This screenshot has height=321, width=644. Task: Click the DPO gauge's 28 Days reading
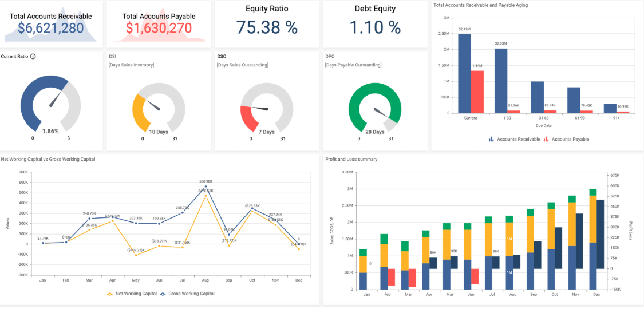click(x=374, y=132)
